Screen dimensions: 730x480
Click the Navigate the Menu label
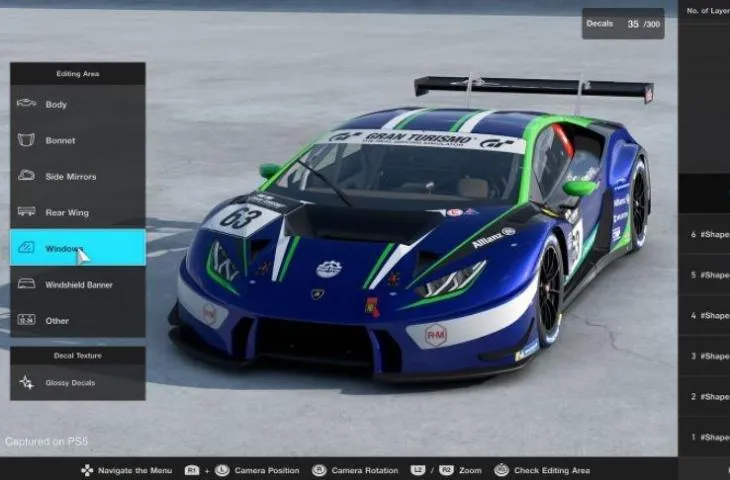135,471
